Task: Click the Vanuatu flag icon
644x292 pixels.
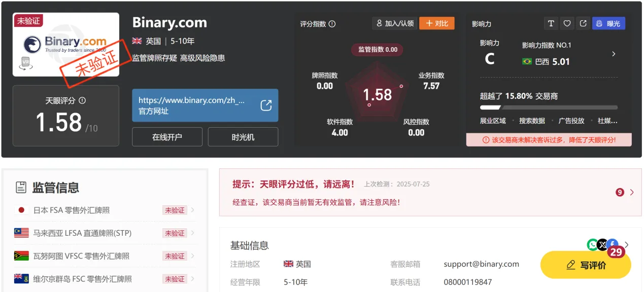Action: [x=21, y=256]
